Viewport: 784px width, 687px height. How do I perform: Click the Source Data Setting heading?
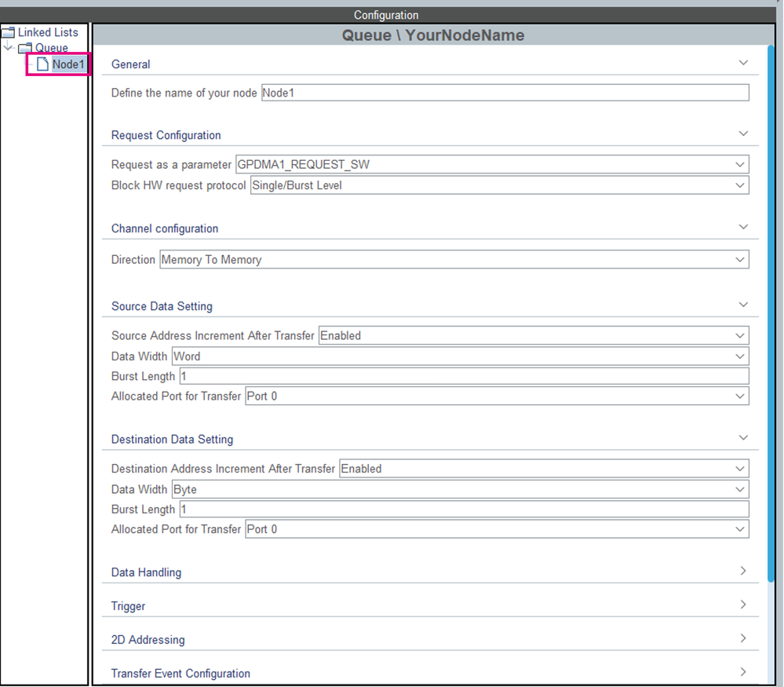[162, 307]
